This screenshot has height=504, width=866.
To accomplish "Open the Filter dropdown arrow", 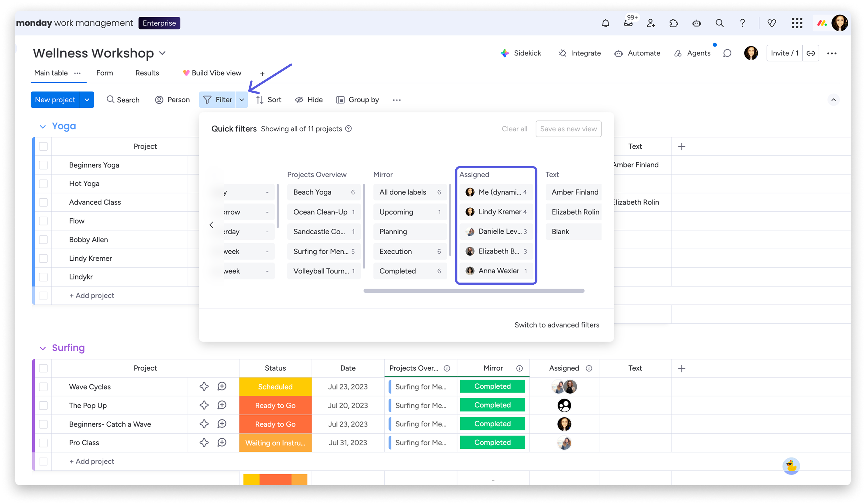I will tap(242, 100).
